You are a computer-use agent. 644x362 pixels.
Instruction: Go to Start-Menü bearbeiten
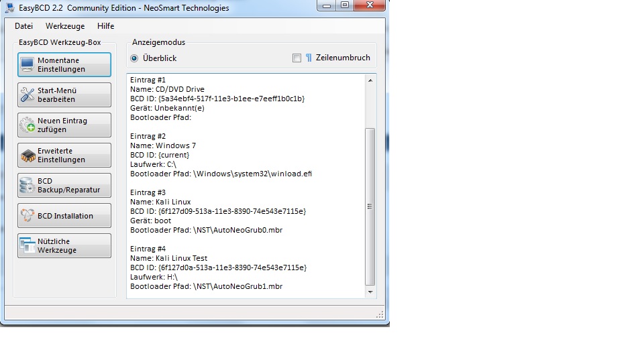point(64,95)
